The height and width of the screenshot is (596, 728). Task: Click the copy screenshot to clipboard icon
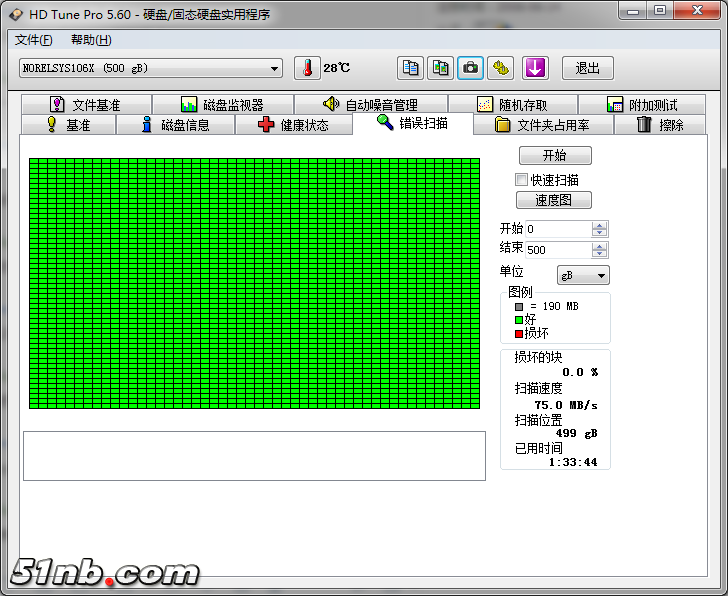tap(440, 68)
